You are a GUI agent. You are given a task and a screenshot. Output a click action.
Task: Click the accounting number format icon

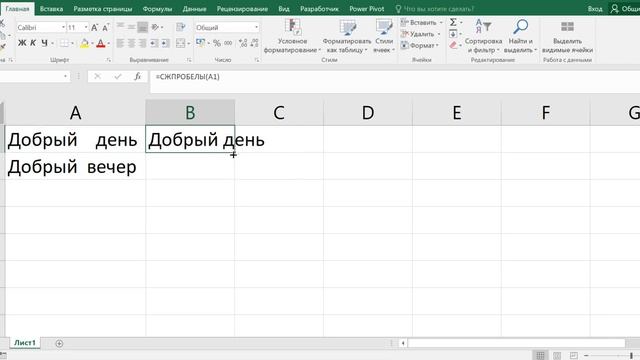(x=200, y=43)
